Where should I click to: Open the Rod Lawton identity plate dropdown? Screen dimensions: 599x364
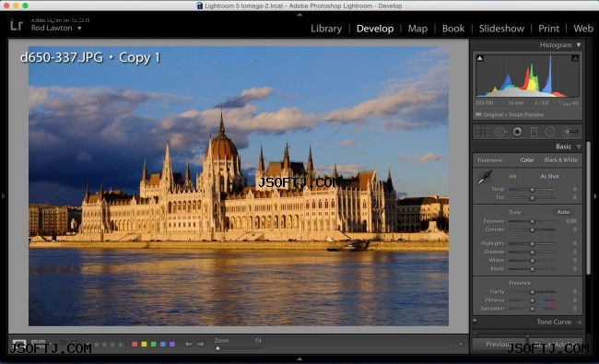pos(79,29)
